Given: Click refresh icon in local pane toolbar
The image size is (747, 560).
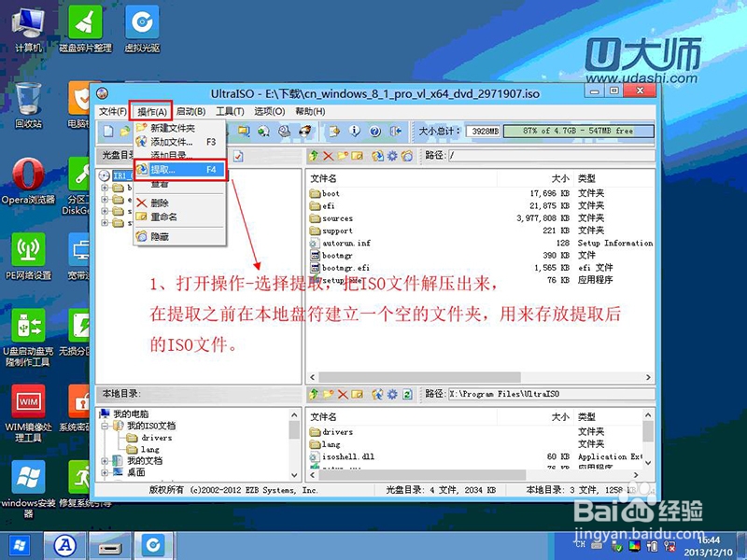Looking at the screenshot, I should (x=407, y=394).
